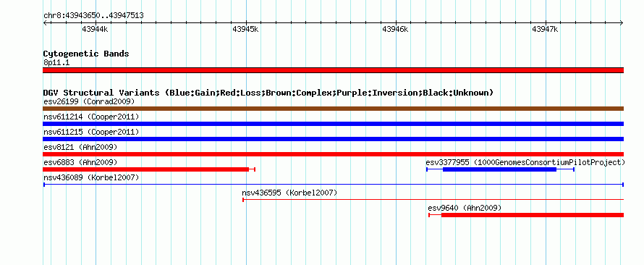Open esv8121 (Ahn2009) variant label

coord(80,147)
